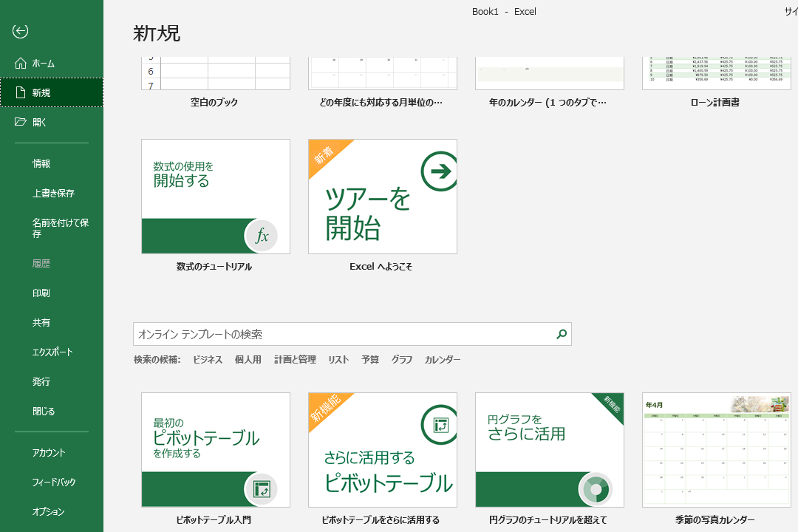Screen dimensions: 798x532
Task: Click ローン計画書 label text
Action: 715,102
